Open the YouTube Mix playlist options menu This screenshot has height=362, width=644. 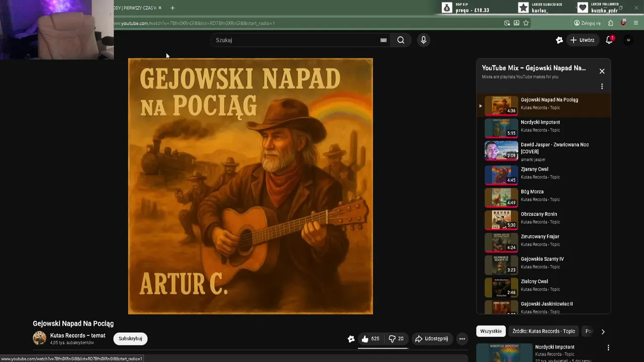(x=602, y=86)
